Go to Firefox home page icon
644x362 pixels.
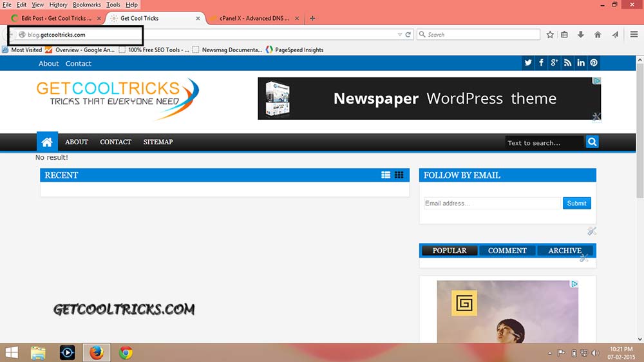tap(598, 35)
